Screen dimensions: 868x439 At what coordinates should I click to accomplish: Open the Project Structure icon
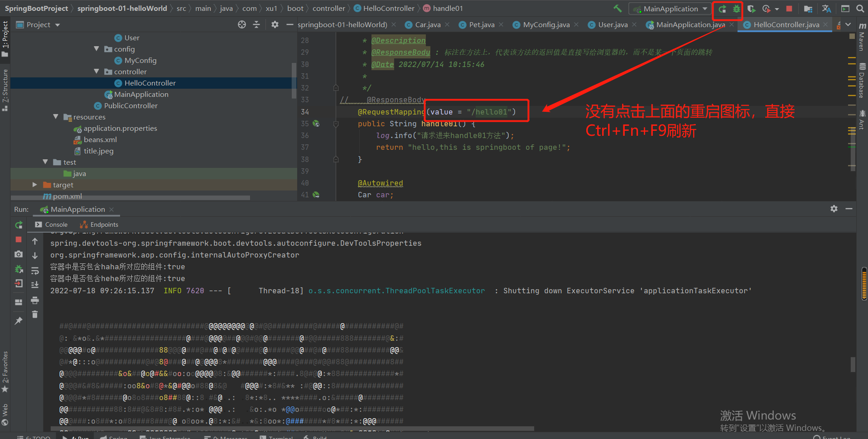pyautogui.click(x=808, y=9)
